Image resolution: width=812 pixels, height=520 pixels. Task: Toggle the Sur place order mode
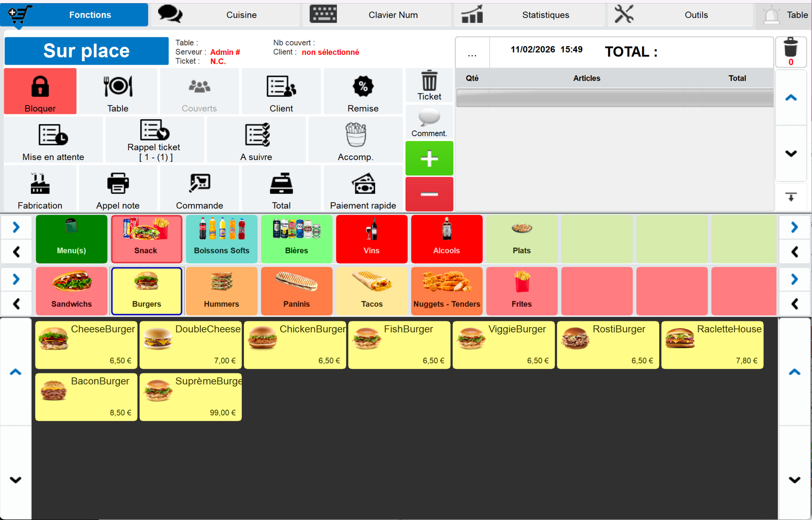[x=86, y=51]
